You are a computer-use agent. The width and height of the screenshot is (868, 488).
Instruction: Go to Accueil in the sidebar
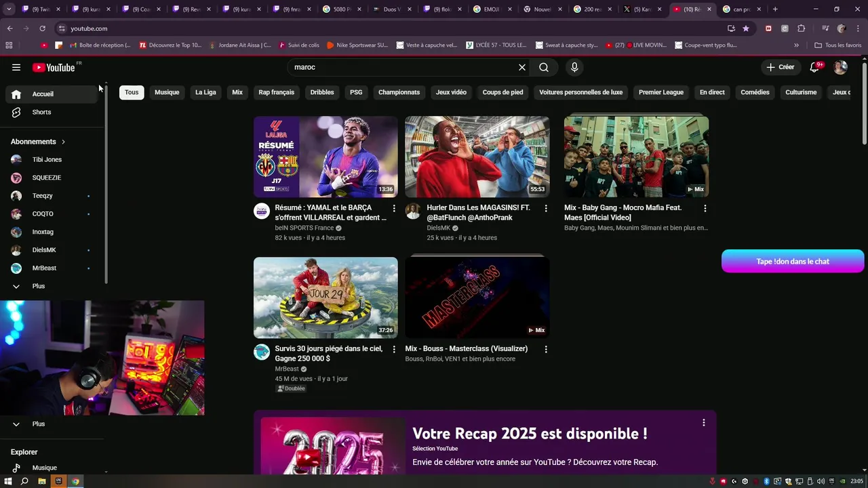pyautogui.click(x=52, y=94)
